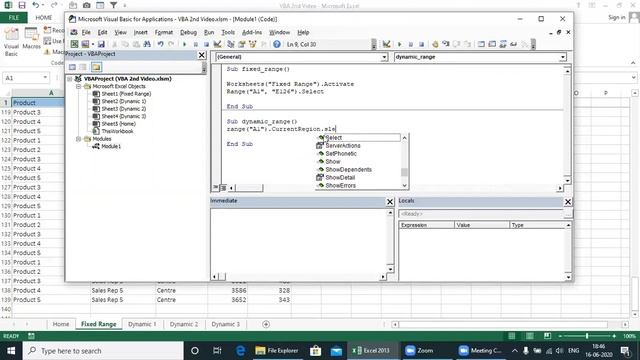
Task: Open Properties Window from toolbar icon
Action: click(242, 44)
